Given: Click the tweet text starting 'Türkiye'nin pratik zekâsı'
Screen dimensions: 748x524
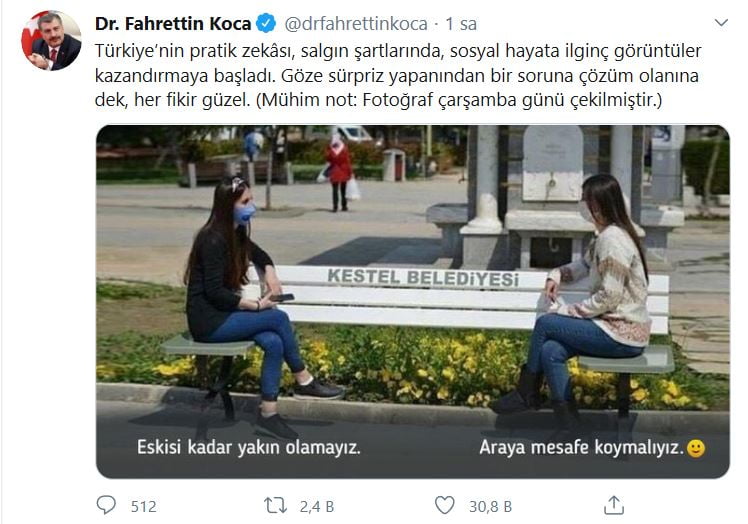Looking at the screenshot, I should (398, 75).
